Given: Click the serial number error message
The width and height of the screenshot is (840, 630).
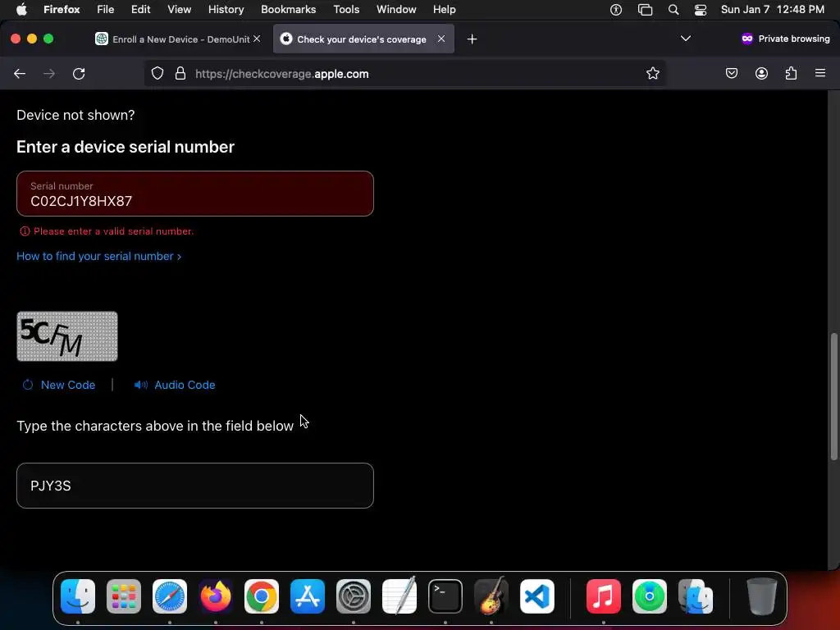Looking at the screenshot, I should [107, 231].
